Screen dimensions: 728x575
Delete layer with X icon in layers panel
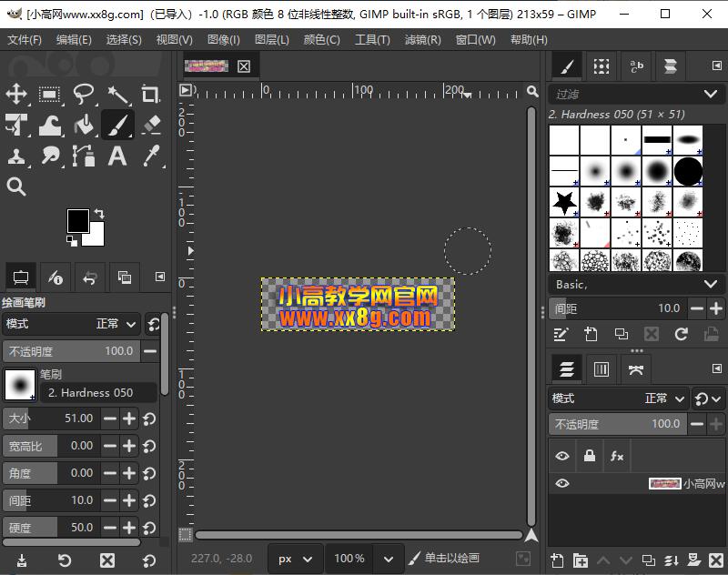[716, 560]
